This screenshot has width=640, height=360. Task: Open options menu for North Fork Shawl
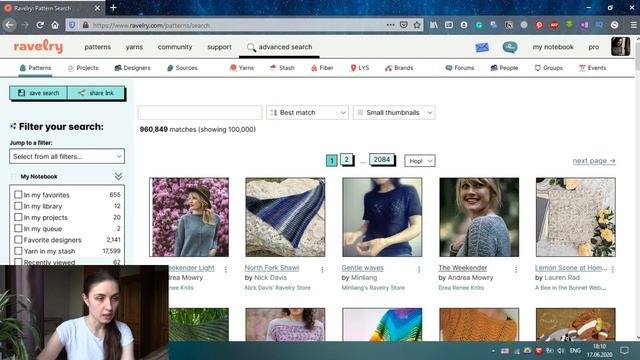click(x=322, y=269)
